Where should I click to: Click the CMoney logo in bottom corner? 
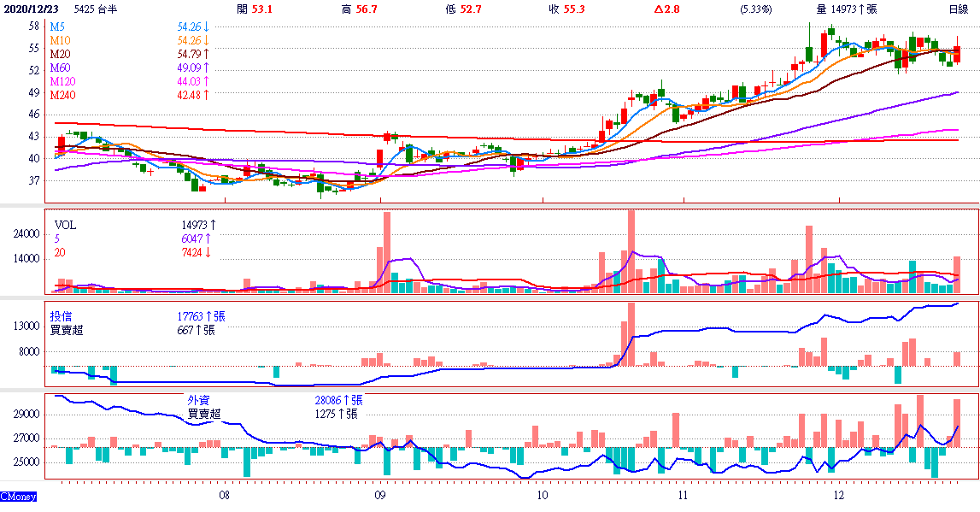point(18,497)
